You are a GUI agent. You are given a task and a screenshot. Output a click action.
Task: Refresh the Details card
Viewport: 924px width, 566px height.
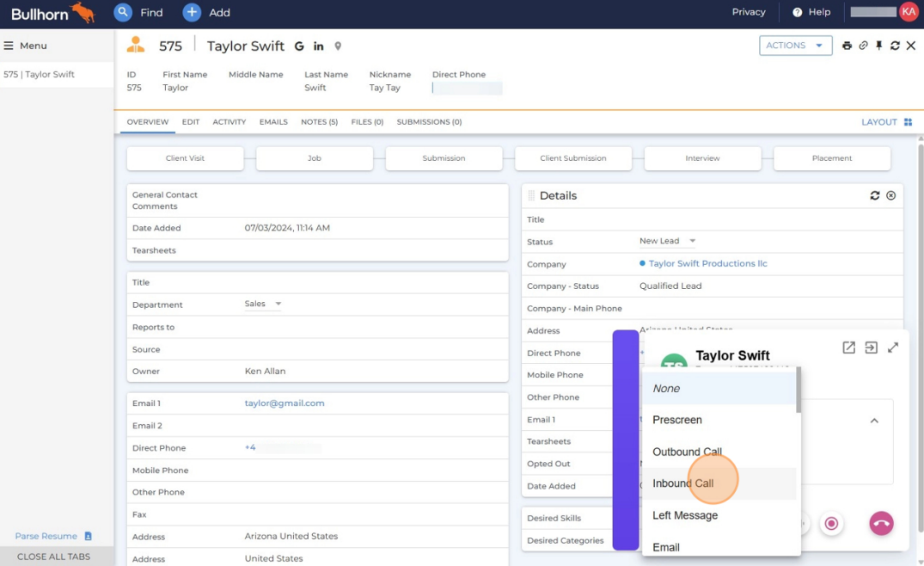[874, 195]
